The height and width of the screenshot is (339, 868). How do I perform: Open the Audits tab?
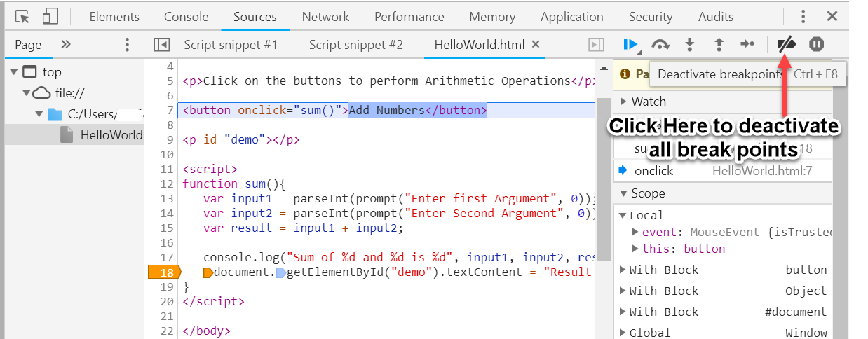[x=716, y=16]
